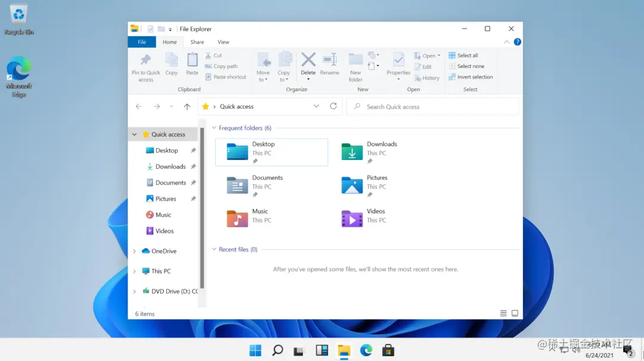This screenshot has width=644, height=361.
Task: Click the navigation pane vertical scrollbar
Action: [202, 208]
